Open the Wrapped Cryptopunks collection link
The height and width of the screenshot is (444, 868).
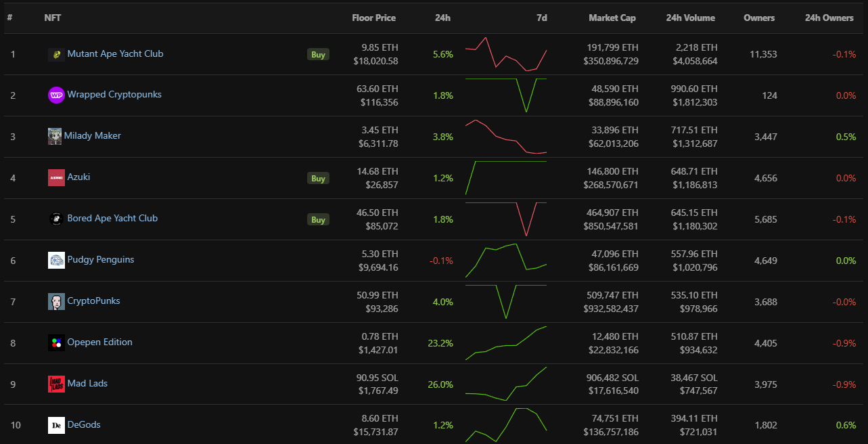pyautogui.click(x=114, y=94)
